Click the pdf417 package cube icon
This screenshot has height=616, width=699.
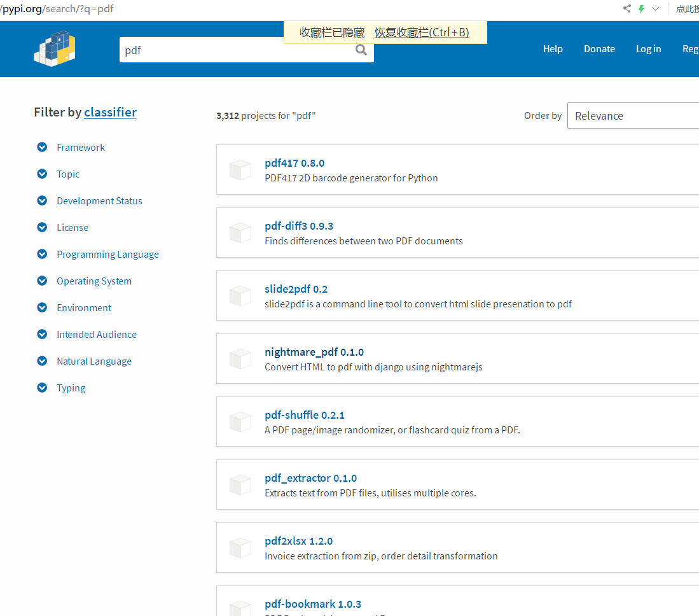[x=240, y=170]
